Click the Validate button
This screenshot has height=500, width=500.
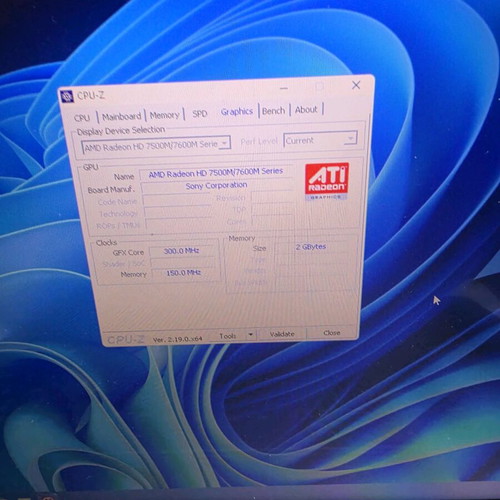tap(282, 334)
